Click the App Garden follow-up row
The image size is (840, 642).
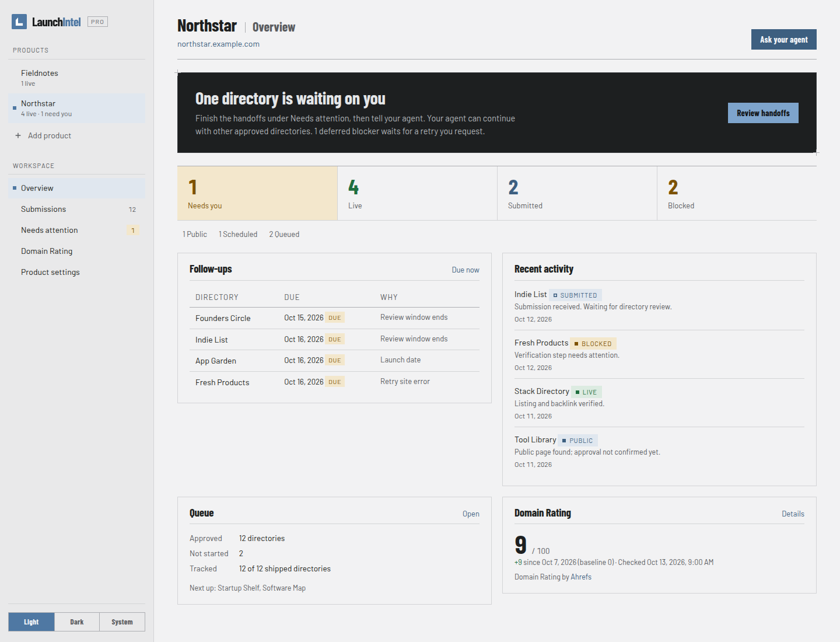pos(334,361)
